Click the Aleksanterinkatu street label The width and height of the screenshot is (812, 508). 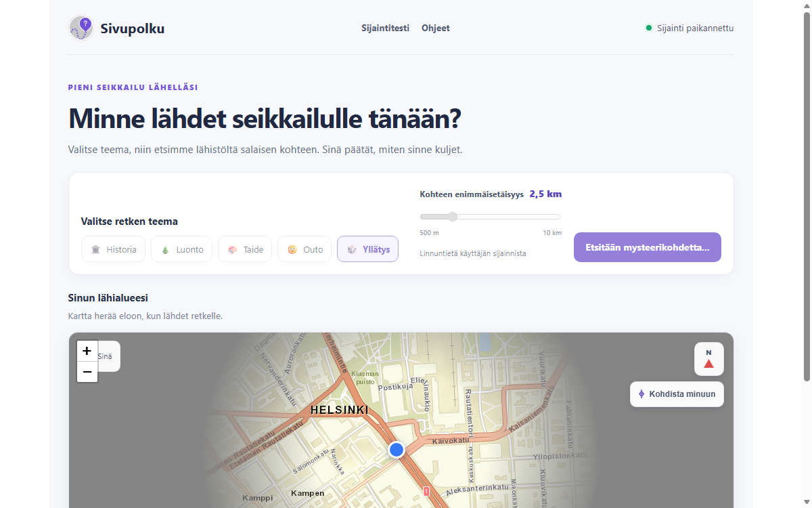[477, 488]
